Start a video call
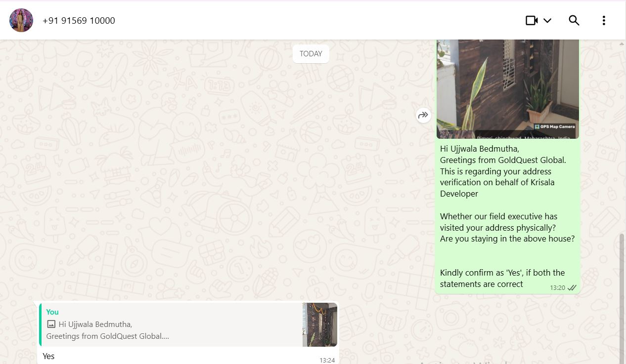The image size is (626, 364). click(532, 20)
